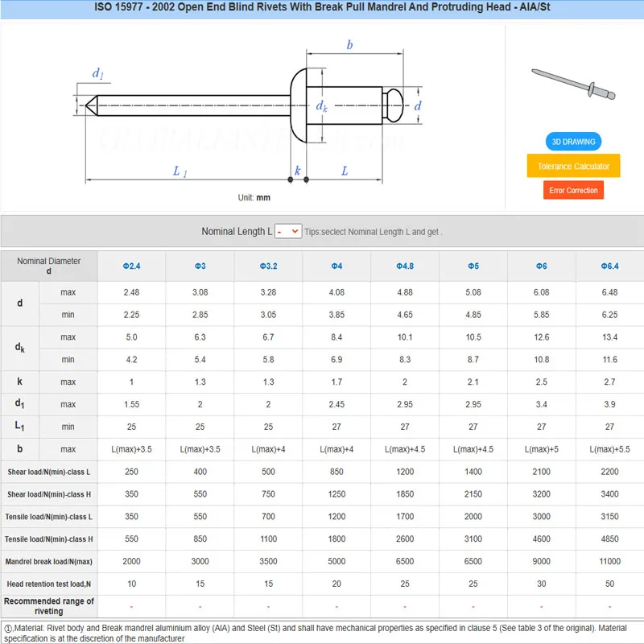Select the Φ6 diameter column header
The image size is (644, 644).
542,266
